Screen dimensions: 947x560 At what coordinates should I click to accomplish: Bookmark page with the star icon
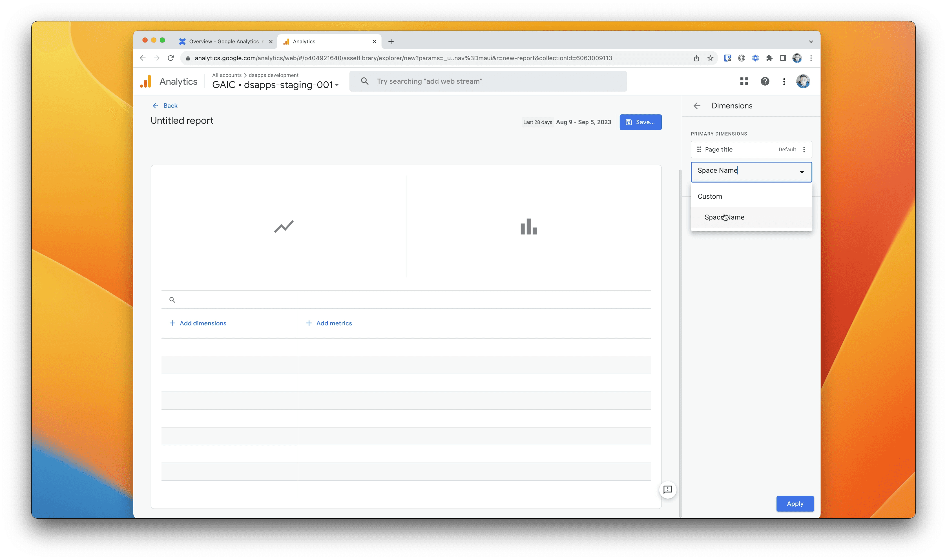(710, 58)
